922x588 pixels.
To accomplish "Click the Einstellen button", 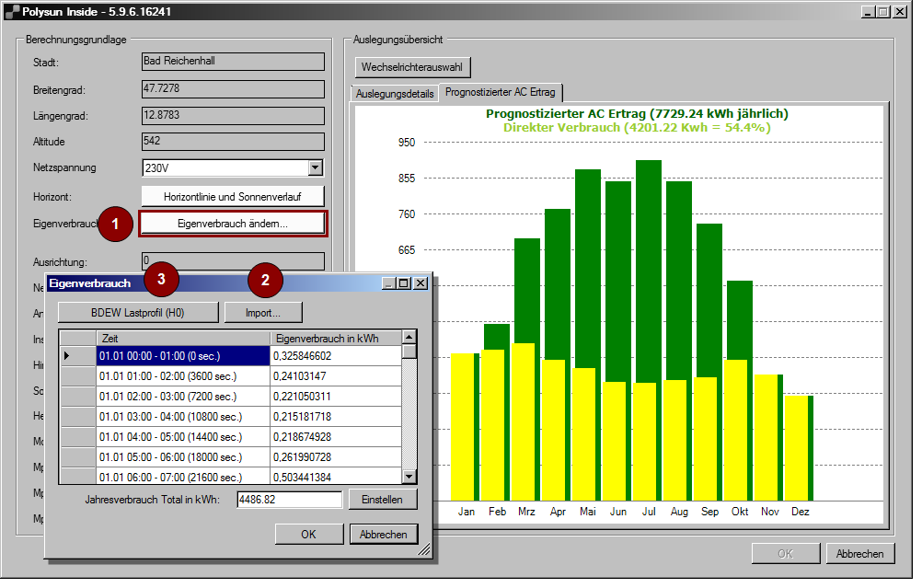I will 383,499.
